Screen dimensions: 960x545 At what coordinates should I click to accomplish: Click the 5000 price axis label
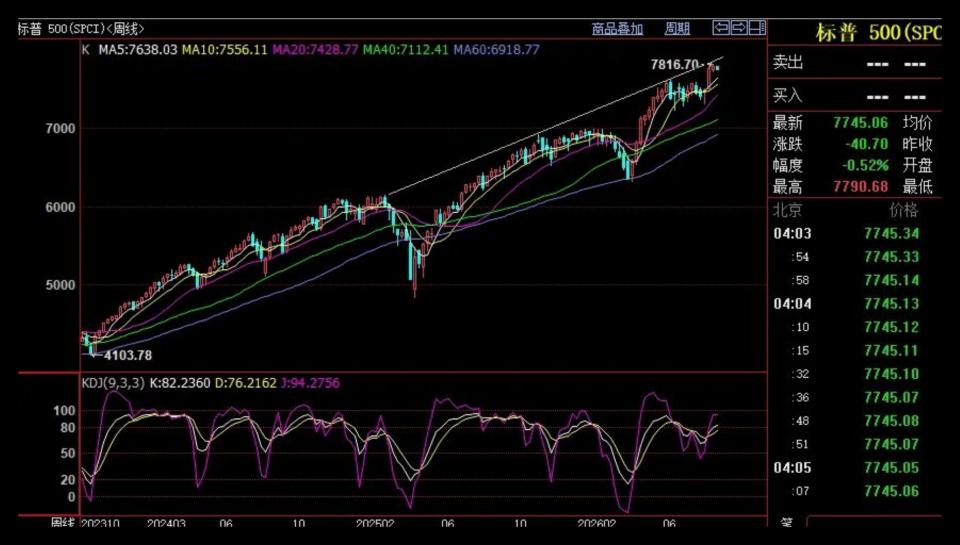tap(61, 285)
